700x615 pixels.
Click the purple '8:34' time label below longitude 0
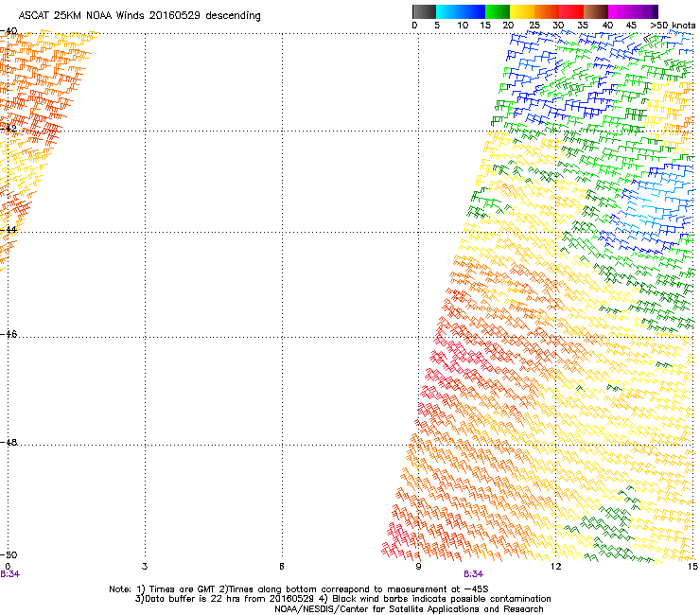9,574
